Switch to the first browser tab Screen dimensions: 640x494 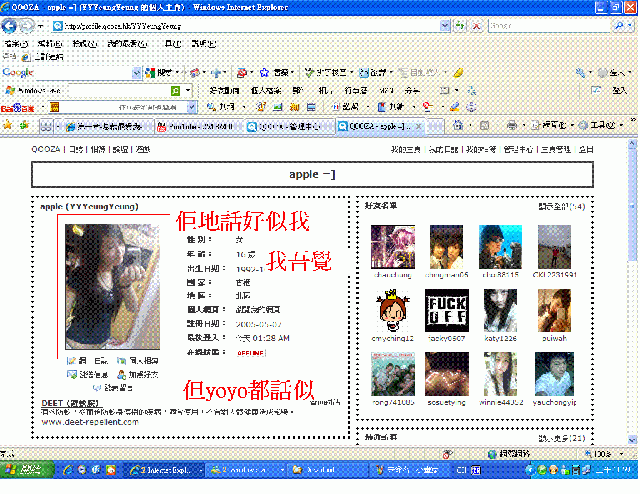pos(109,127)
